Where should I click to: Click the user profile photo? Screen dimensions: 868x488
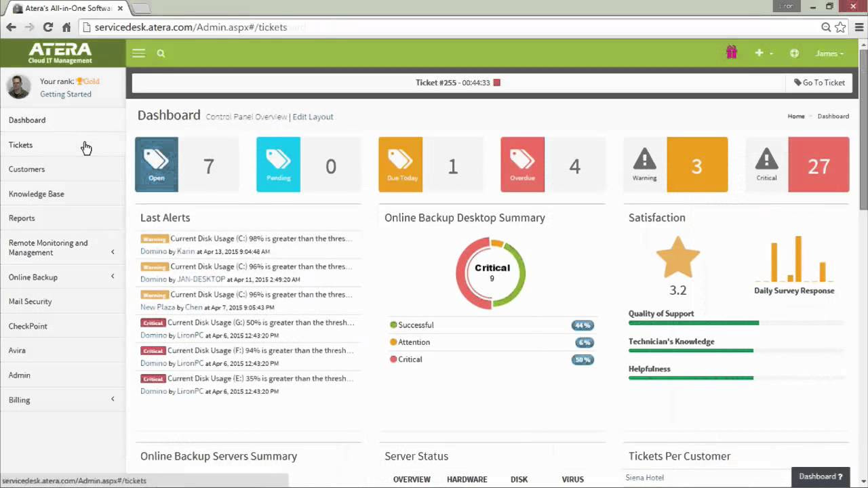[x=18, y=87]
